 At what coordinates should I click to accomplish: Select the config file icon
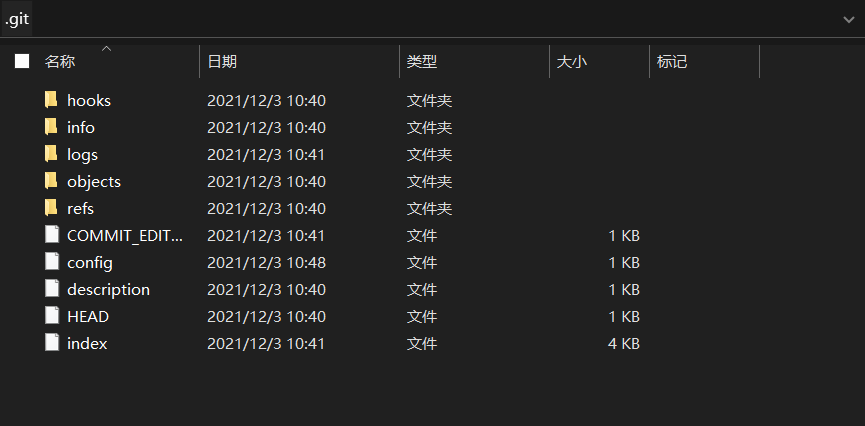[x=52, y=262]
